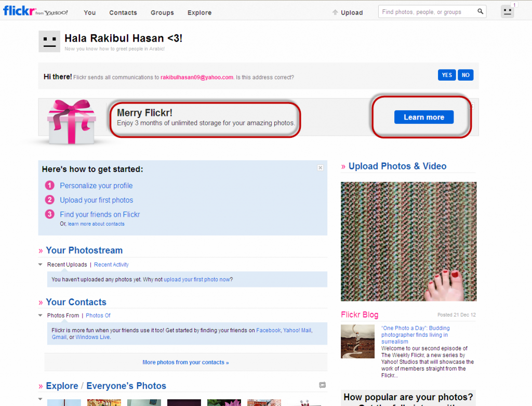Screen dimensions: 532x406
Task: Switch to Recent Activity tab
Action: pyautogui.click(x=111, y=265)
